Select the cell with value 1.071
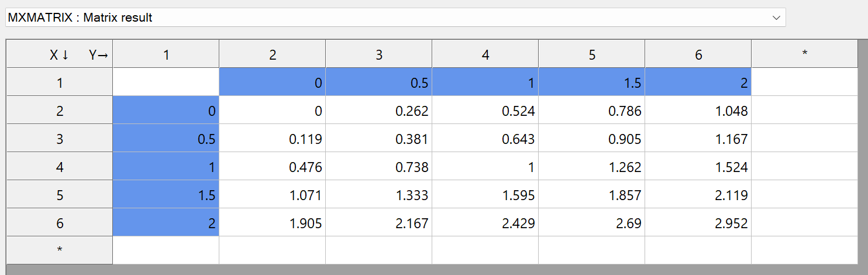Screen dimensions: 868x275 pyautogui.click(x=273, y=195)
